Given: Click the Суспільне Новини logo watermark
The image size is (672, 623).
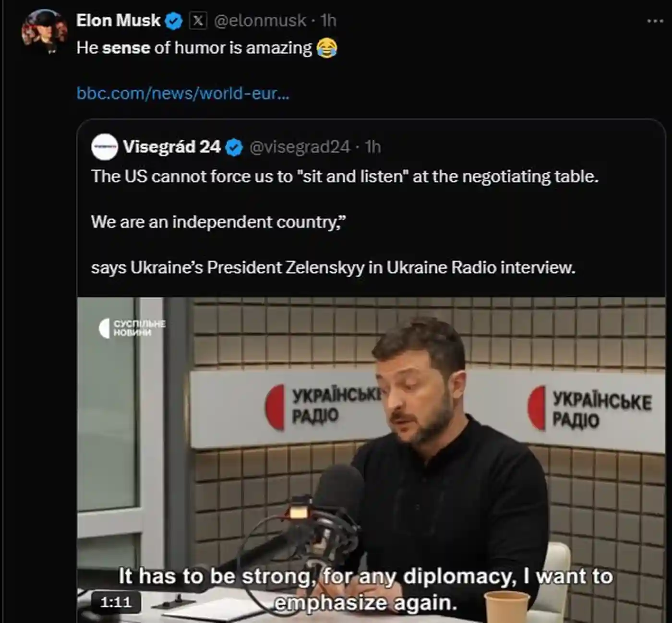Looking at the screenshot, I should [132, 328].
